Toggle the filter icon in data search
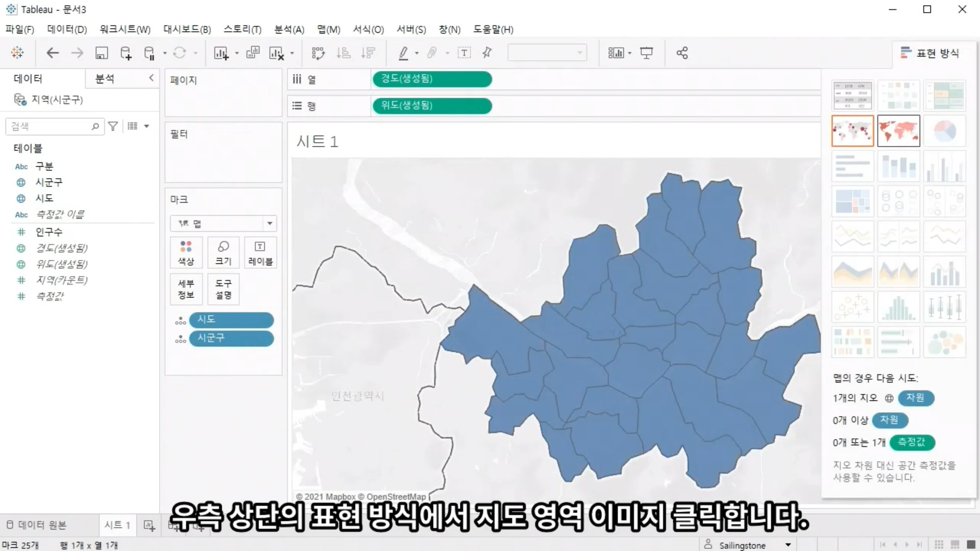980x551 pixels. (113, 126)
